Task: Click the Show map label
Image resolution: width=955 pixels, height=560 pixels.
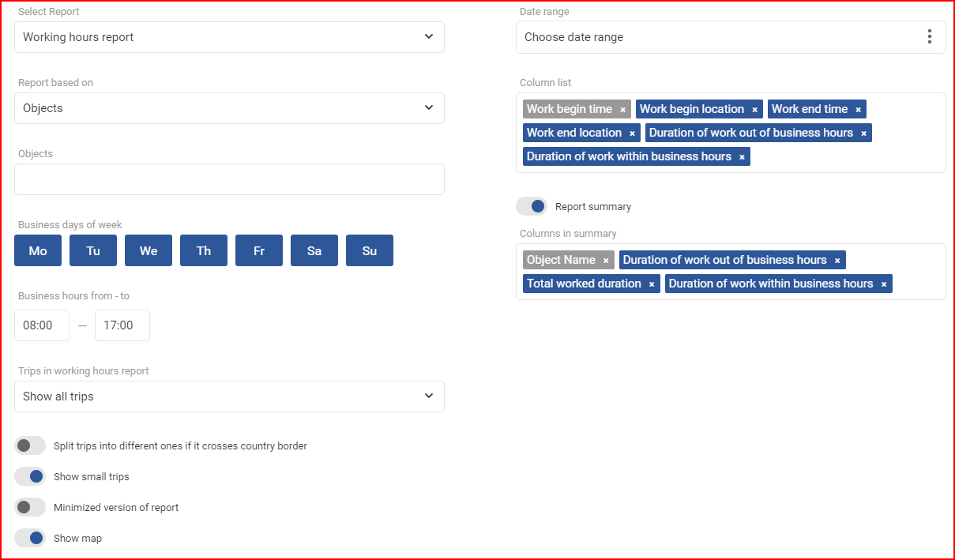Action: tap(77, 539)
